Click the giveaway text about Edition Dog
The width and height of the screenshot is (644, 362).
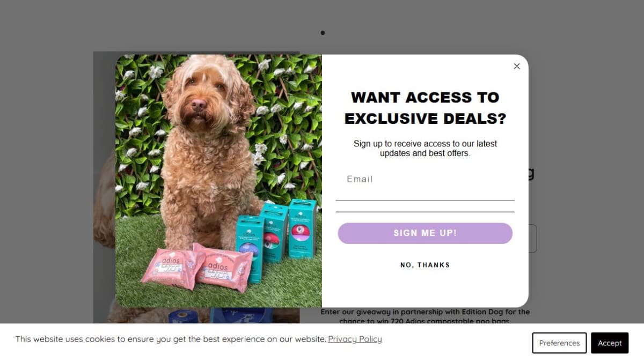click(425, 316)
